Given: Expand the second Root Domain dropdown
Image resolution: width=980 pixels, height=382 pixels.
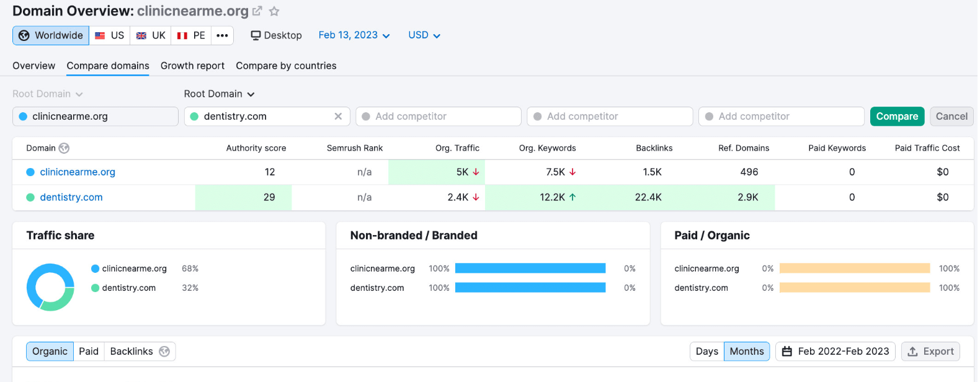Looking at the screenshot, I should pos(219,94).
